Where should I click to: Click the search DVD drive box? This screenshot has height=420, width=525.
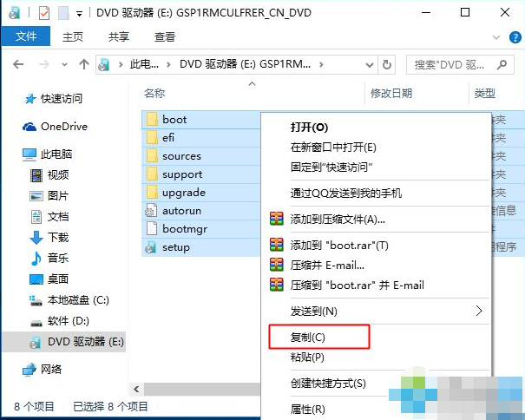460,64
